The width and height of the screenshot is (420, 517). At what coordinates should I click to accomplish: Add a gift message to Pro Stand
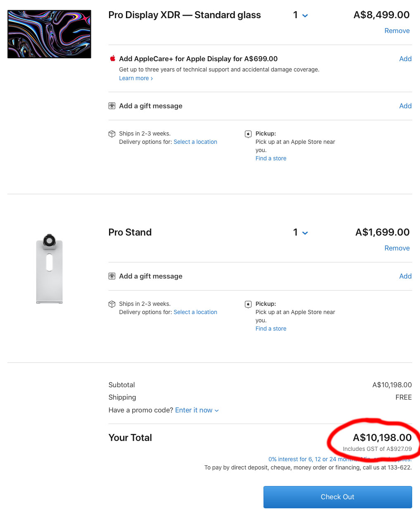coord(405,276)
